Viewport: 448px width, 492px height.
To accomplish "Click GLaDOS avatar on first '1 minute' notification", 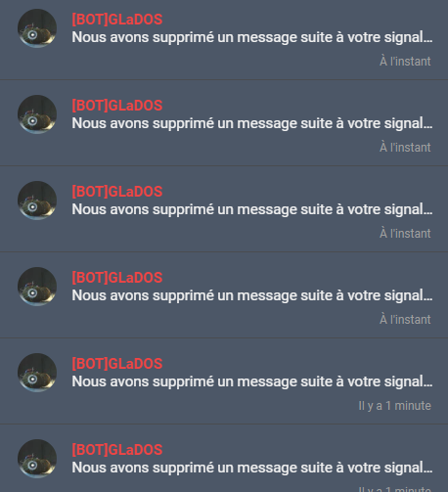I will (x=37, y=373).
